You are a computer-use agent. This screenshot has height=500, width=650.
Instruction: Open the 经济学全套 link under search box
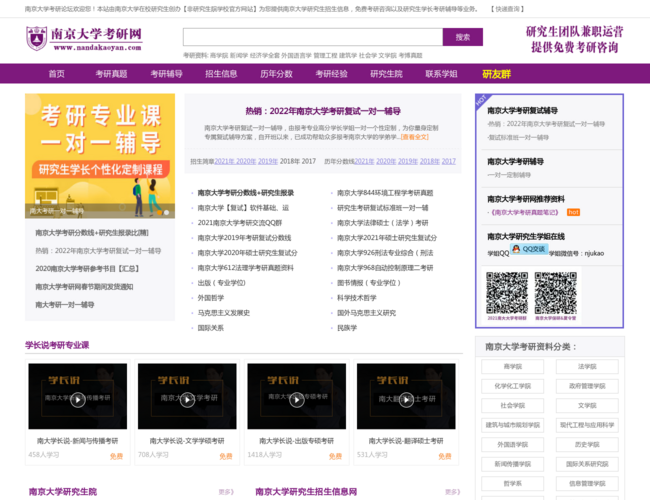click(x=264, y=56)
